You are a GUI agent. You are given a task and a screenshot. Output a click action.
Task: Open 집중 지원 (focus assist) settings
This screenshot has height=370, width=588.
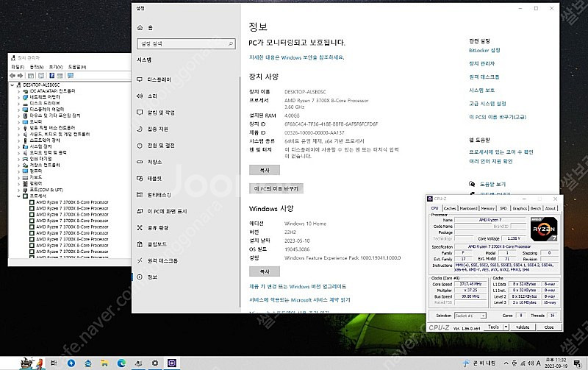pos(157,129)
